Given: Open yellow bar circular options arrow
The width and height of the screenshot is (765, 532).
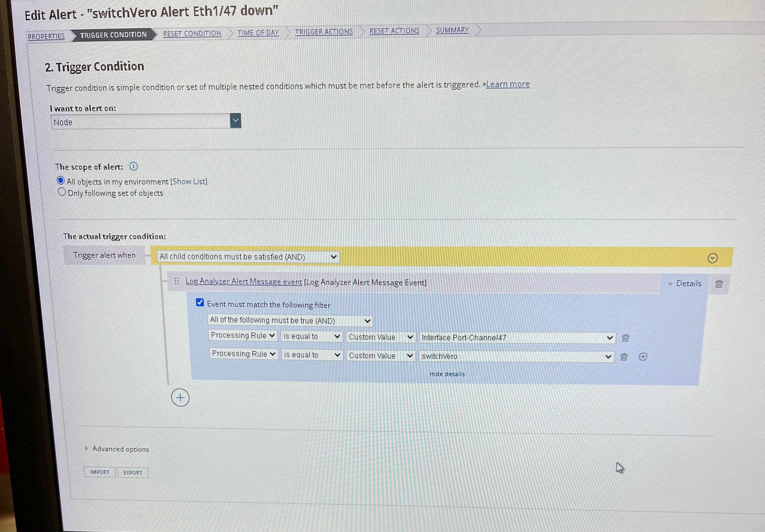Looking at the screenshot, I should [712, 258].
